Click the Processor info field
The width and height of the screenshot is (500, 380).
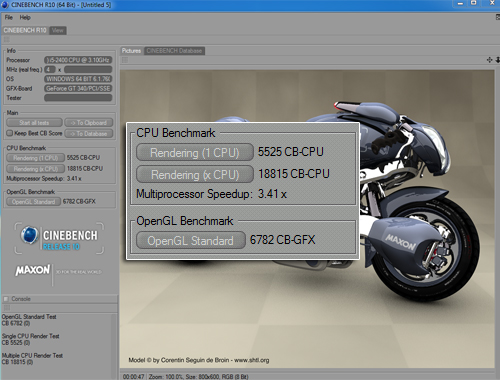tap(78, 60)
